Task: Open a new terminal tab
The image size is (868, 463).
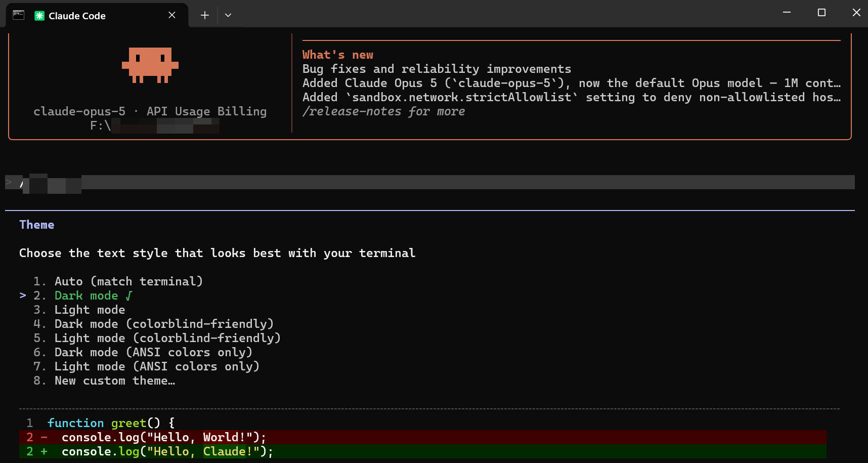Action: (x=204, y=15)
